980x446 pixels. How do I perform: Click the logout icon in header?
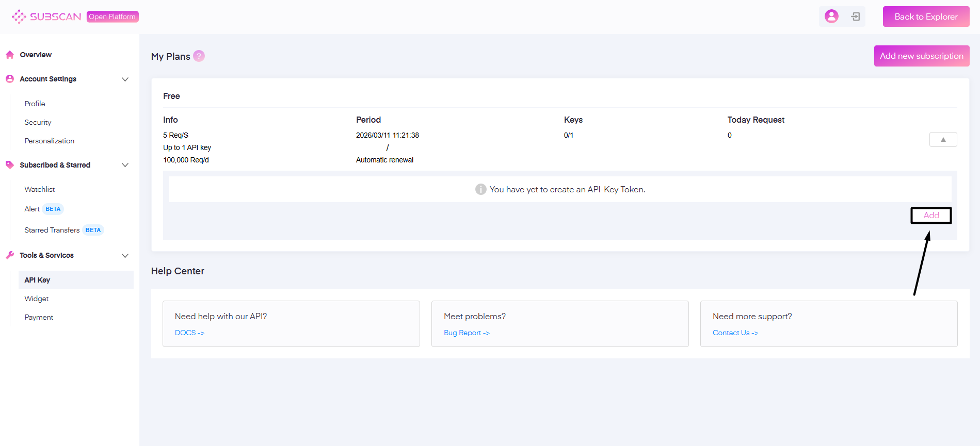coord(855,16)
